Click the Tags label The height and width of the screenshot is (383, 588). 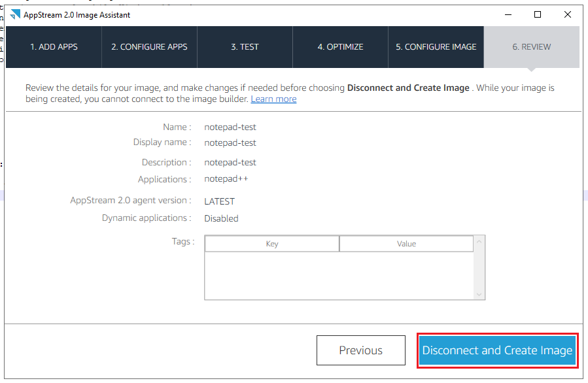(183, 241)
